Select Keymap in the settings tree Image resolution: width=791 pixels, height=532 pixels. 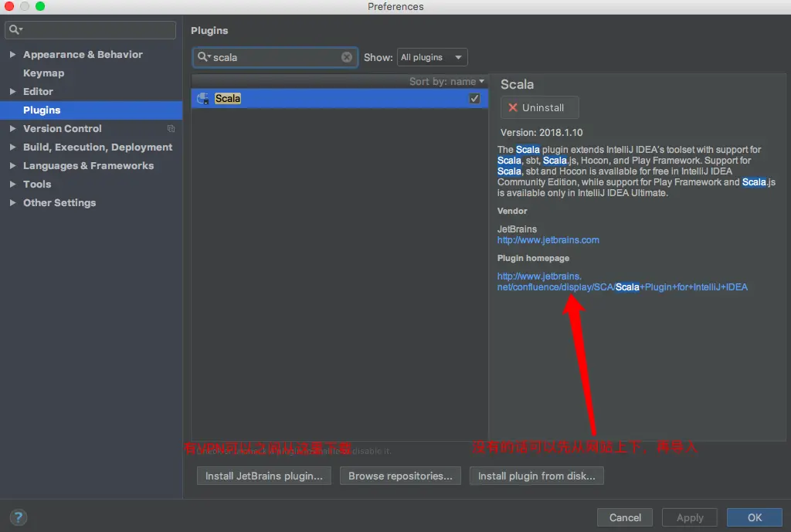point(43,73)
